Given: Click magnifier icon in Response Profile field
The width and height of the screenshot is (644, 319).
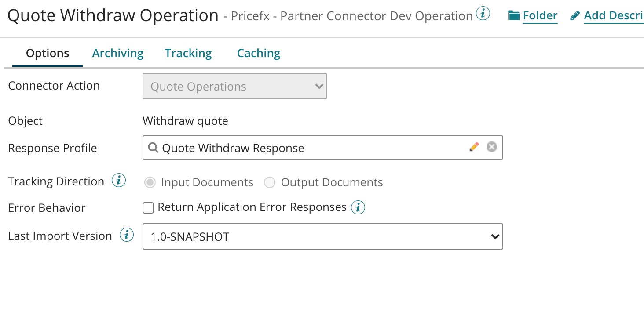Looking at the screenshot, I should click(153, 148).
